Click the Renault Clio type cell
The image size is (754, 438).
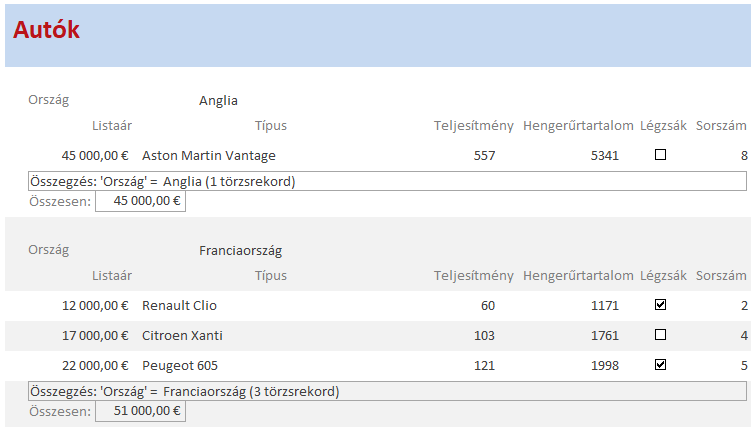[x=179, y=306]
